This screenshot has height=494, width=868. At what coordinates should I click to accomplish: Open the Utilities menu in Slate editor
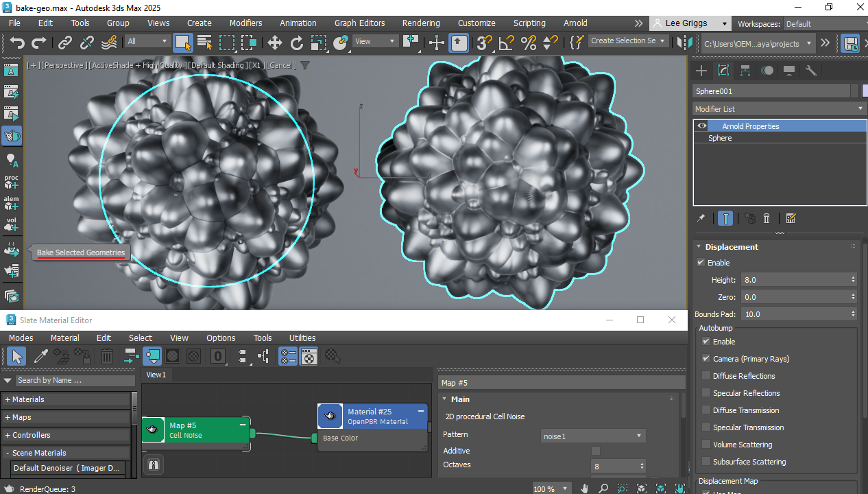click(302, 338)
